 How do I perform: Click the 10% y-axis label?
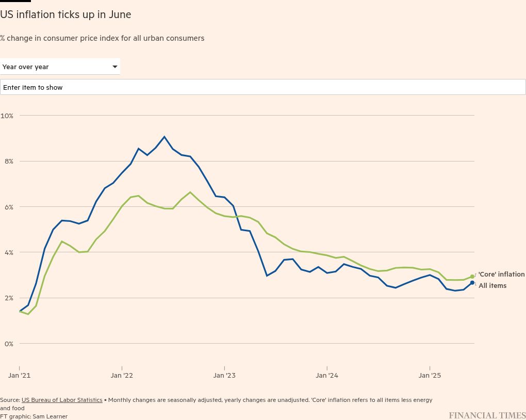[7, 116]
